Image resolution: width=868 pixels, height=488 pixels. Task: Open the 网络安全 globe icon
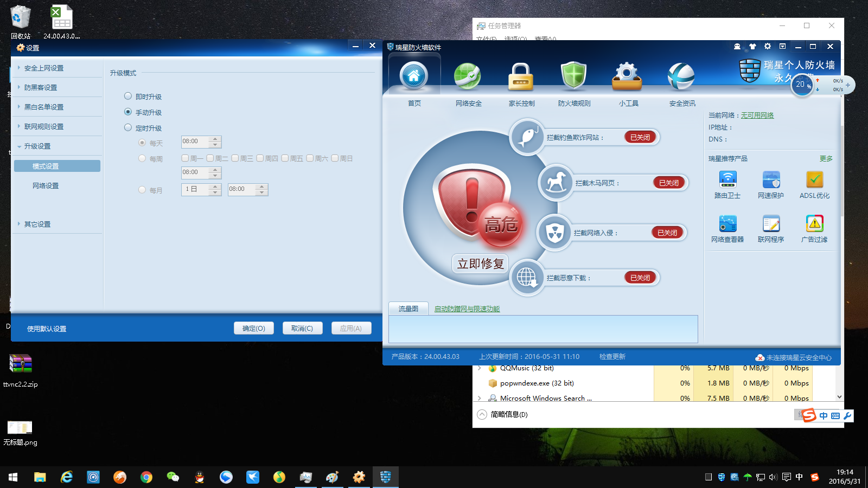coord(468,76)
